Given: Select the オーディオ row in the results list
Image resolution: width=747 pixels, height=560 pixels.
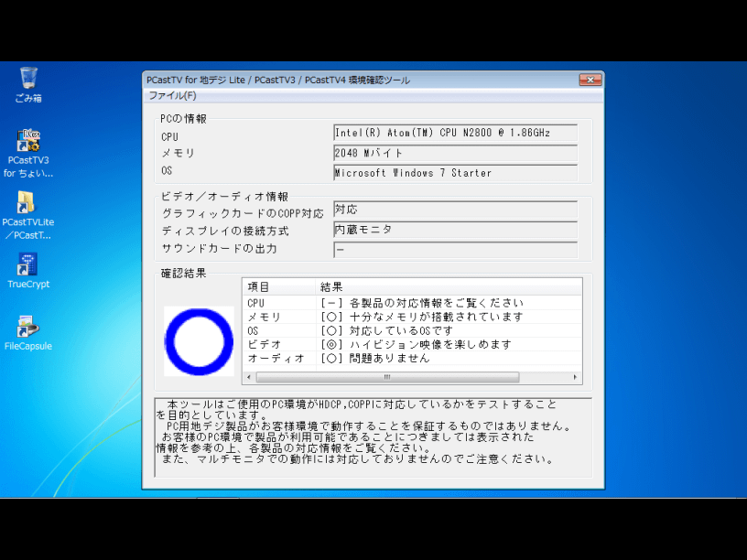Looking at the screenshot, I should coord(413,358).
